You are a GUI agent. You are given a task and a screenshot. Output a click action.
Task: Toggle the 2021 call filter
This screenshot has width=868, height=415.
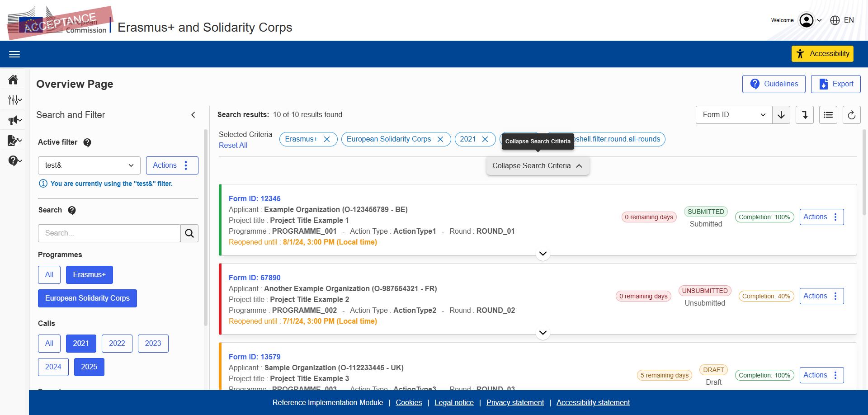(x=81, y=344)
